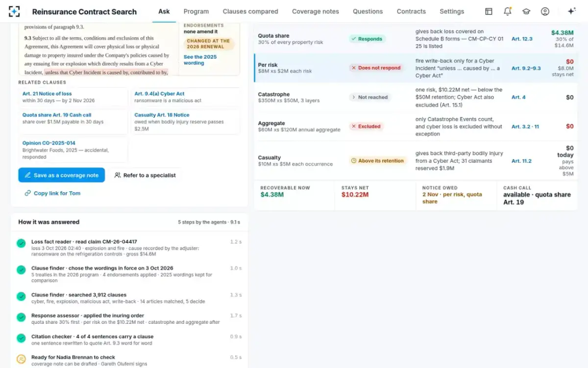Open the Clauses compared tab
The image size is (588, 368).
coord(250,11)
